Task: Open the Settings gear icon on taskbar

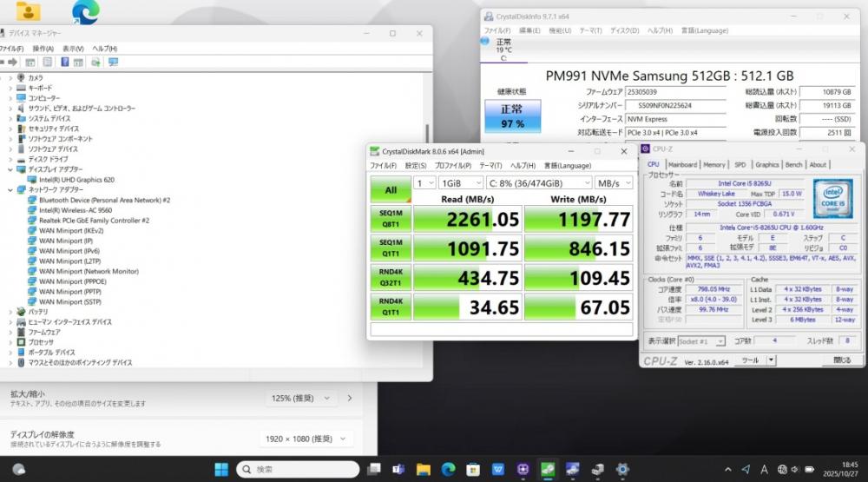Action: pos(622,469)
